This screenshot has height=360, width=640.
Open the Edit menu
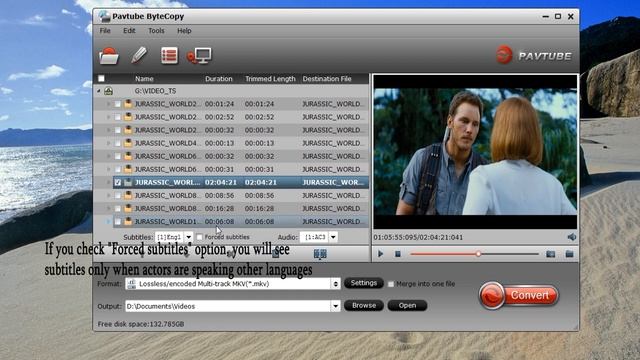(x=129, y=31)
